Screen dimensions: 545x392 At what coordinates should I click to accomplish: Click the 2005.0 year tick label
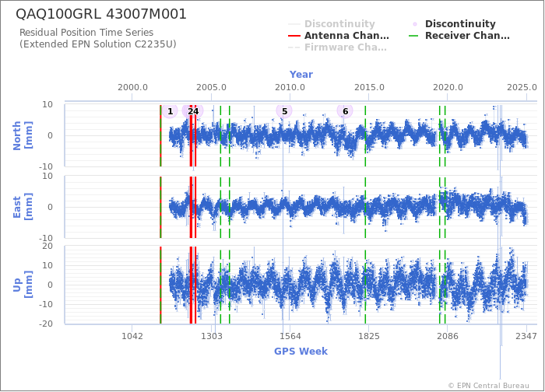coord(211,87)
